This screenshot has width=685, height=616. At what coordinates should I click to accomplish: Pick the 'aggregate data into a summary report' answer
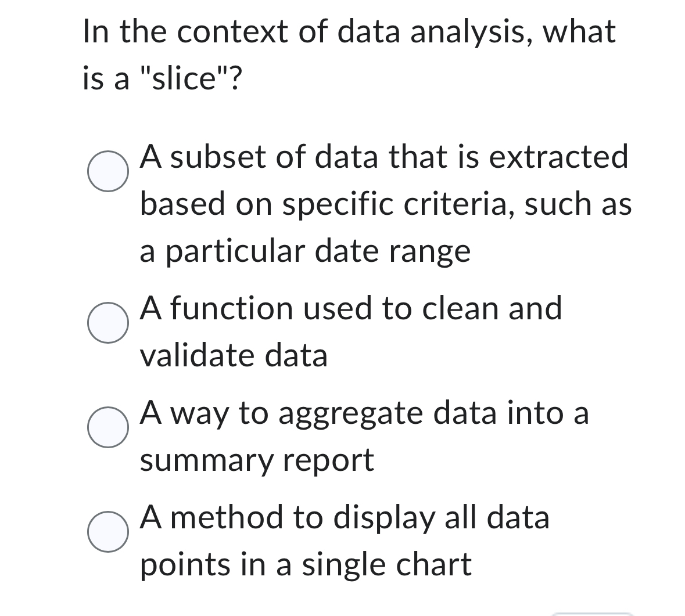tap(365, 436)
